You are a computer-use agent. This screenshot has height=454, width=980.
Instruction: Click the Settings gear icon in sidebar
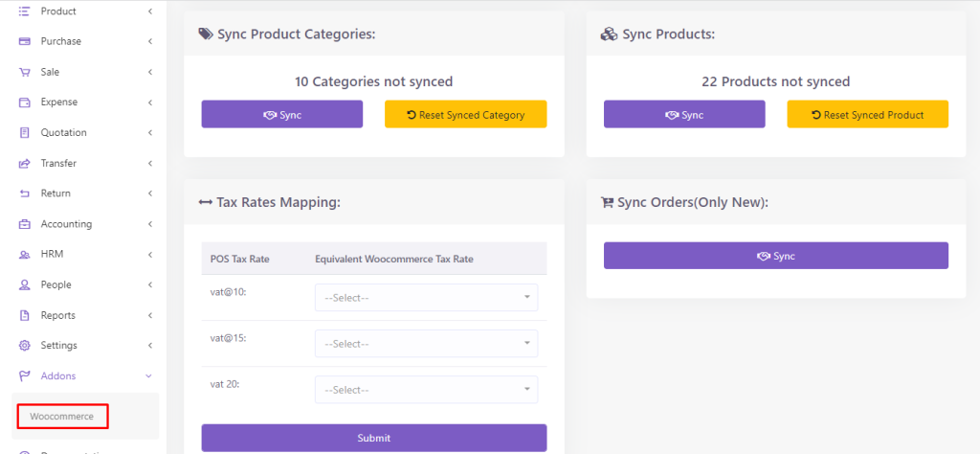(x=25, y=346)
